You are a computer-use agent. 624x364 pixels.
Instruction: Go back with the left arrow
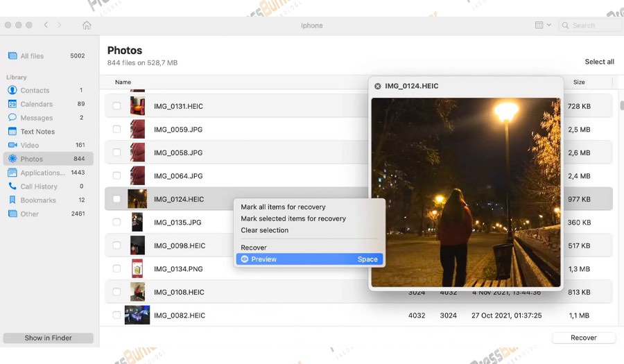[x=46, y=25]
